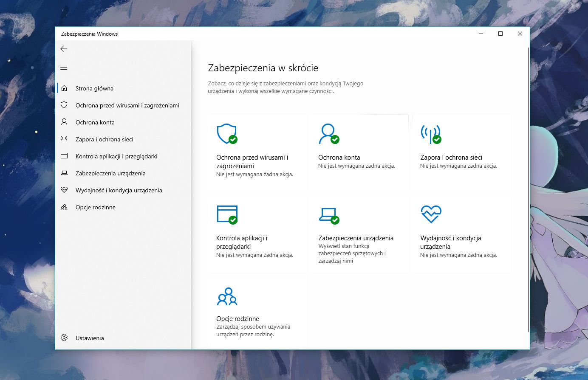Open the Zapora i ochrona sieci tile title
The height and width of the screenshot is (380, 588).
click(451, 157)
